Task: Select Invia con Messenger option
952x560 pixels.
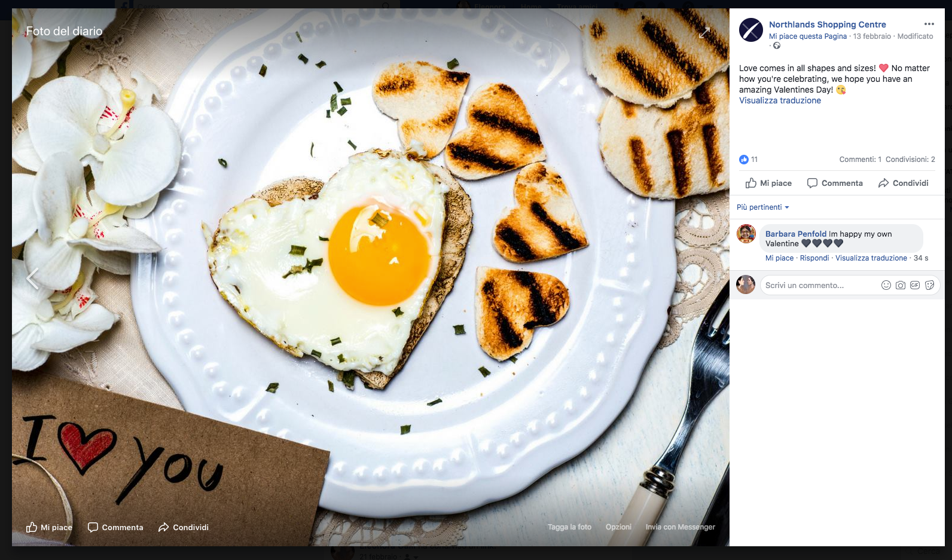Action: coord(680,527)
